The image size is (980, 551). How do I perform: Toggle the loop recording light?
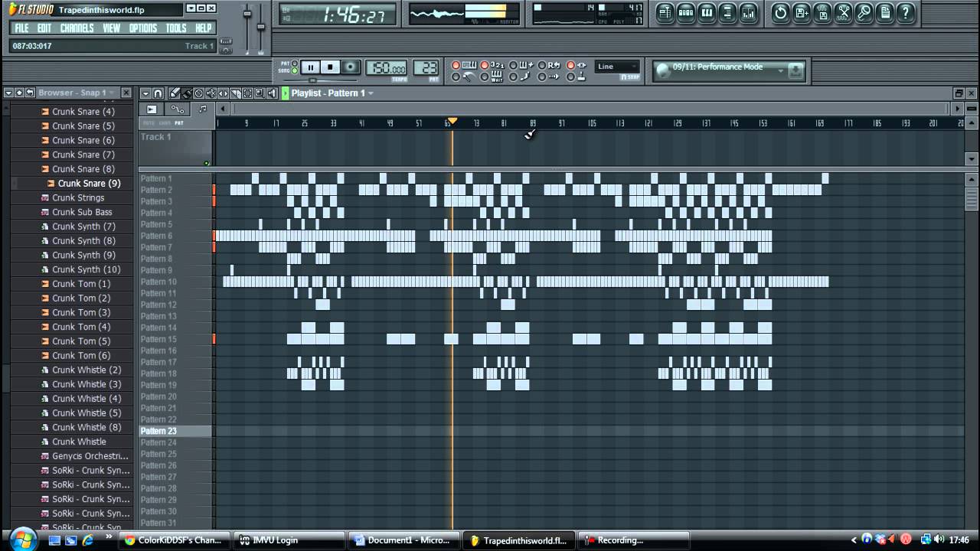pyautogui.click(x=541, y=65)
